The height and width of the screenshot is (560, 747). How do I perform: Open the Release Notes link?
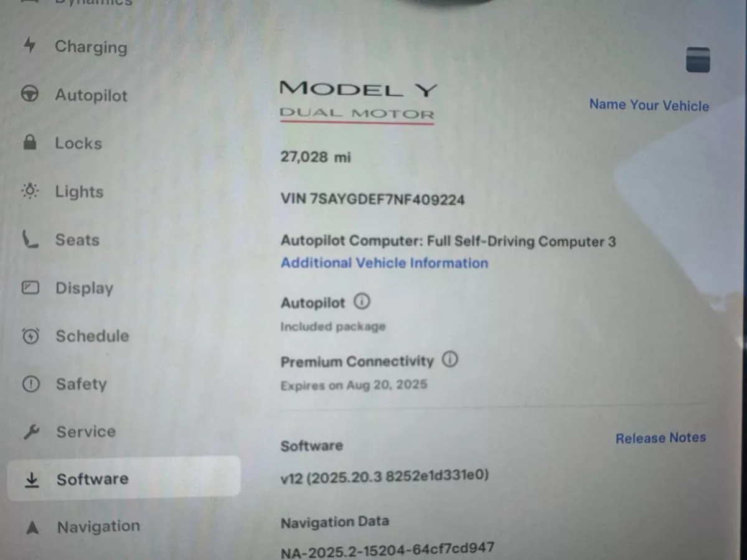tap(660, 437)
